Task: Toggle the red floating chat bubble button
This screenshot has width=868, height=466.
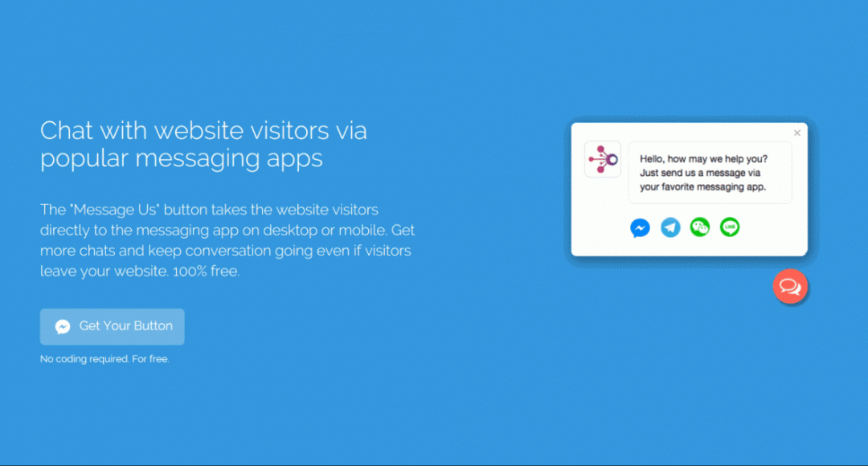Action: tap(790, 286)
